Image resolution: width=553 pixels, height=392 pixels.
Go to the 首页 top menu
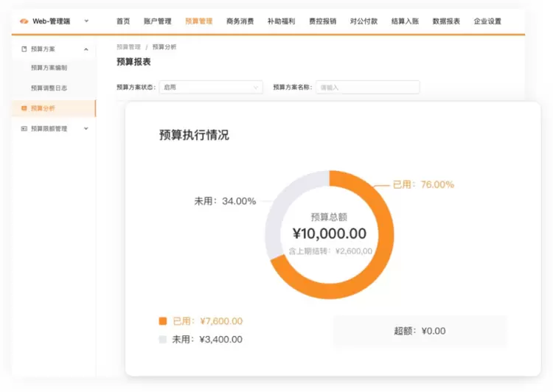point(123,21)
